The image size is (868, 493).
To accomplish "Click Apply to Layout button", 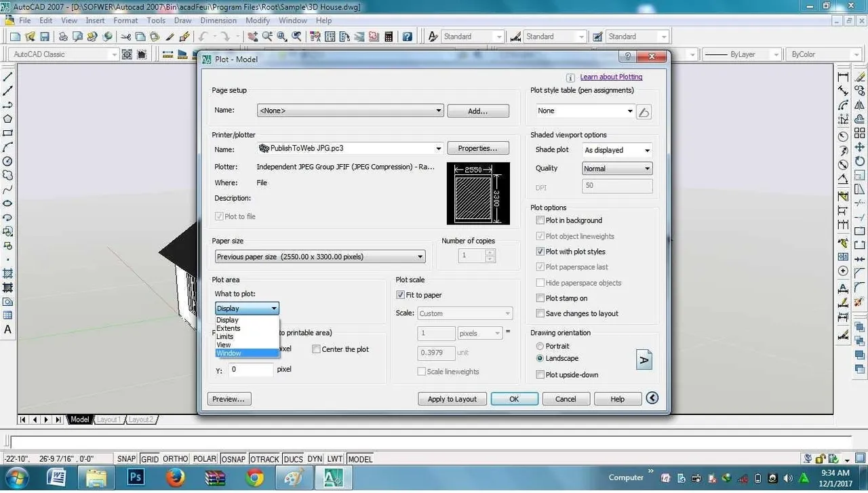I will click(452, 399).
